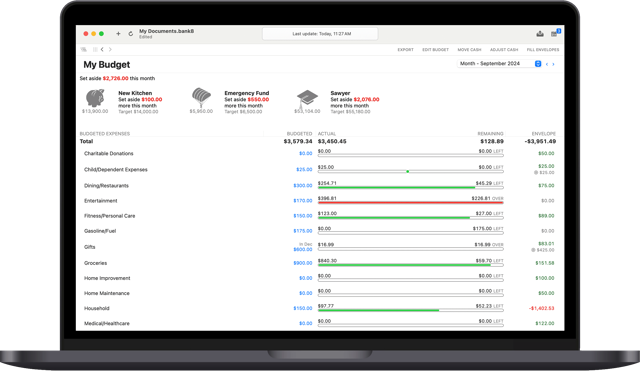This screenshot has height=371, width=640.
Task: Click the $600.00 Gifts budgeted amount
Action: (x=302, y=249)
